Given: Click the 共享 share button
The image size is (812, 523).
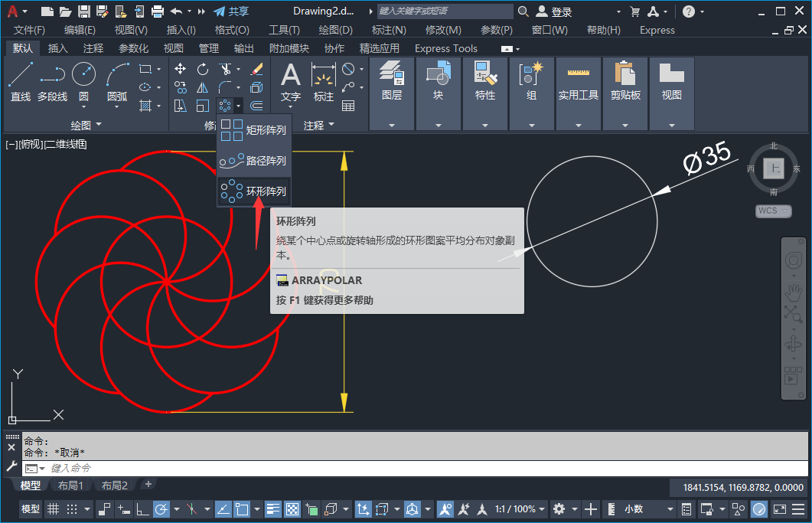Looking at the screenshot, I should click(x=231, y=11).
